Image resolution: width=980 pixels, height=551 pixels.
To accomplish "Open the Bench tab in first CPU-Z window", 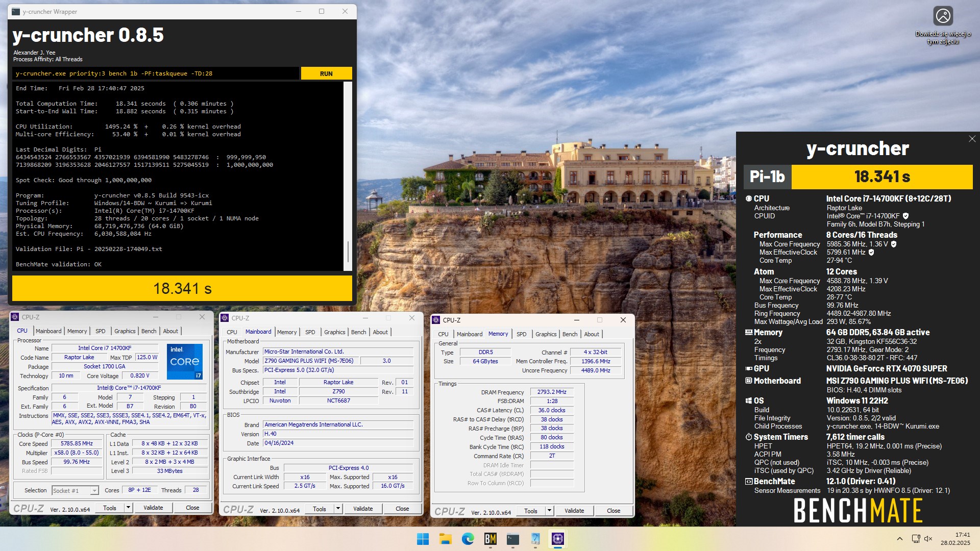I will coord(149,331).
